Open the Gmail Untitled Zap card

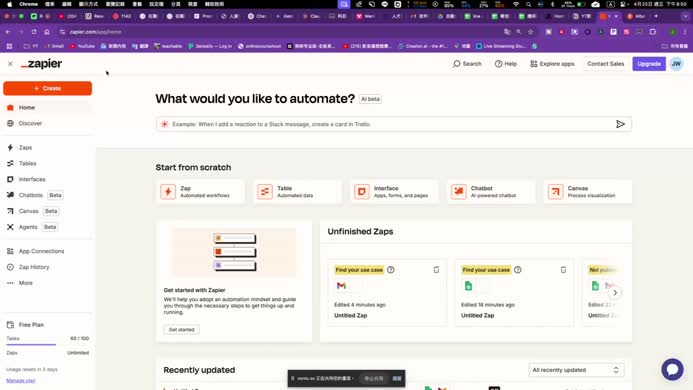coord(387,293)
